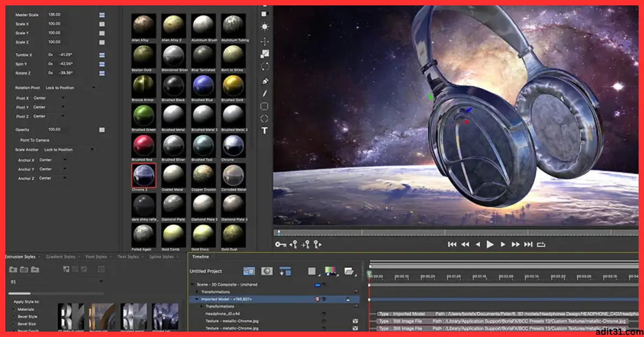Select the scale tool below the crosshair

pyautogui.click(x=265, y=54)
